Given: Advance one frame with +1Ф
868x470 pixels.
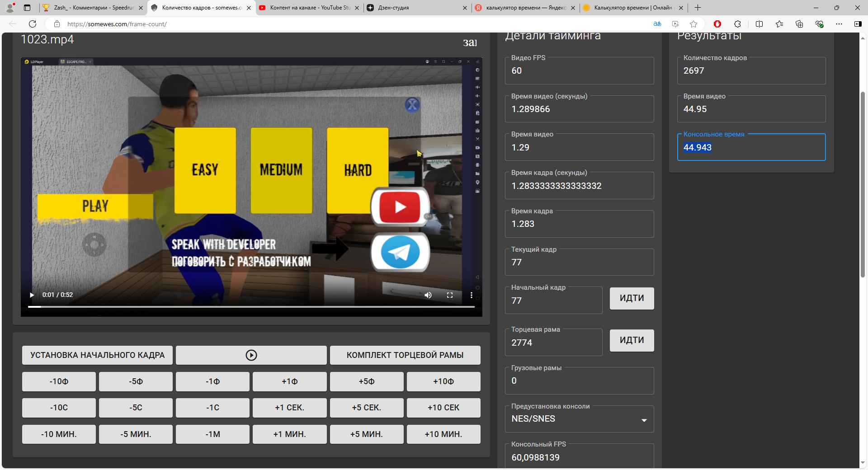Looking at the screenshot, I should coord(290,382).
